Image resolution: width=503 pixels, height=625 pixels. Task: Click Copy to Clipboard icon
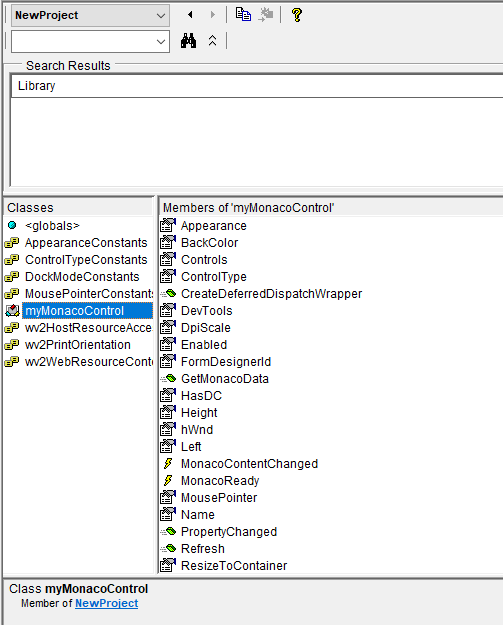pyautogui.click(x=243, y=15)
